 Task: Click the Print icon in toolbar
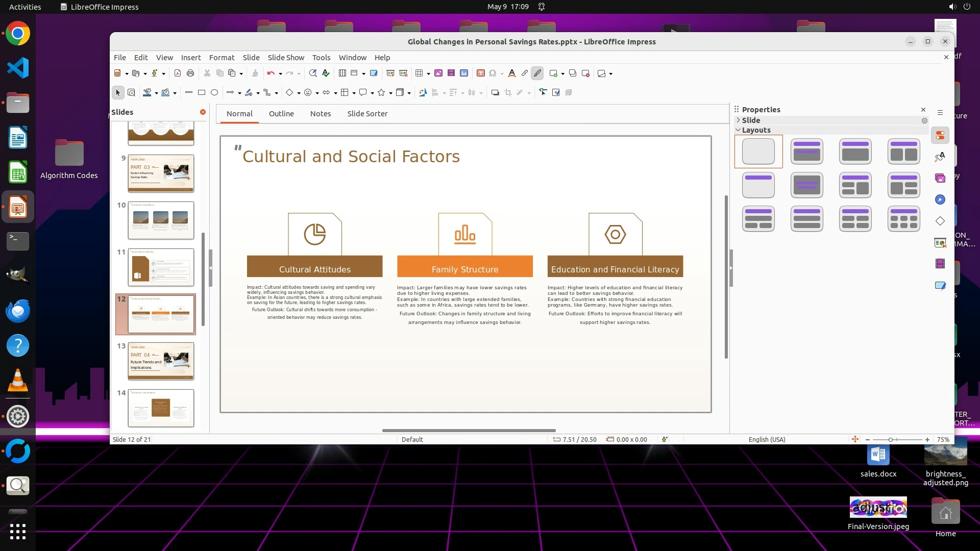pos(190,73)
